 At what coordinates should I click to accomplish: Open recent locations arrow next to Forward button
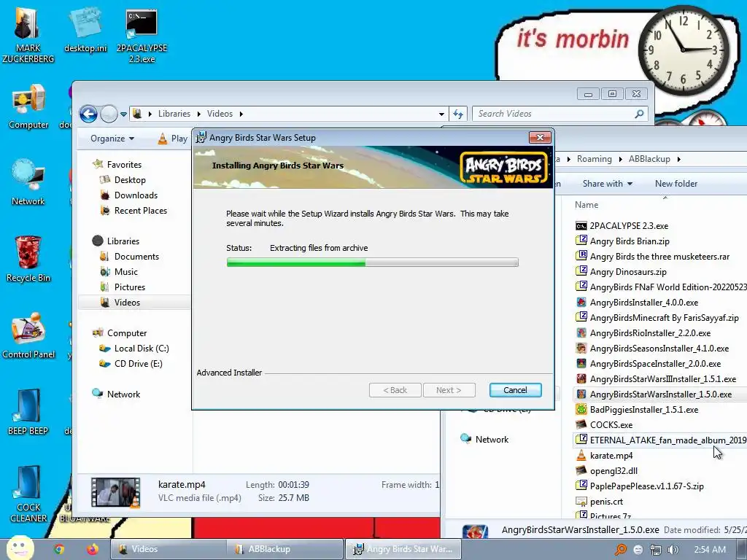[123, 114]
